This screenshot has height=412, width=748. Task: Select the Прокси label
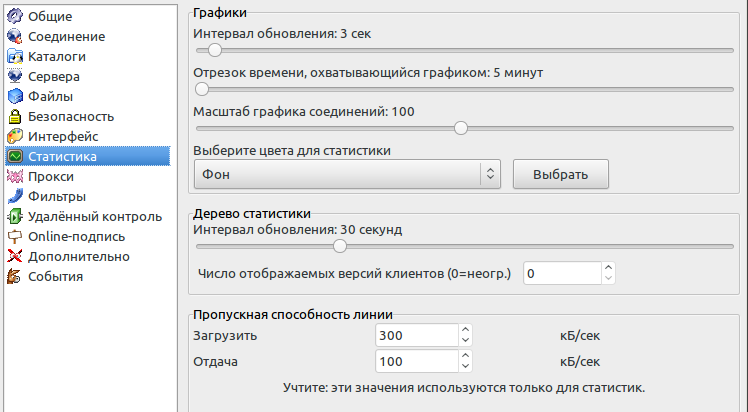pos(51,176)
